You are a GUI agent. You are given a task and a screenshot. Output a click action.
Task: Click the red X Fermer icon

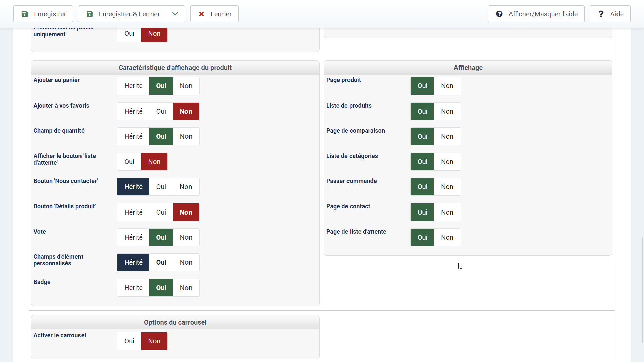201,14
